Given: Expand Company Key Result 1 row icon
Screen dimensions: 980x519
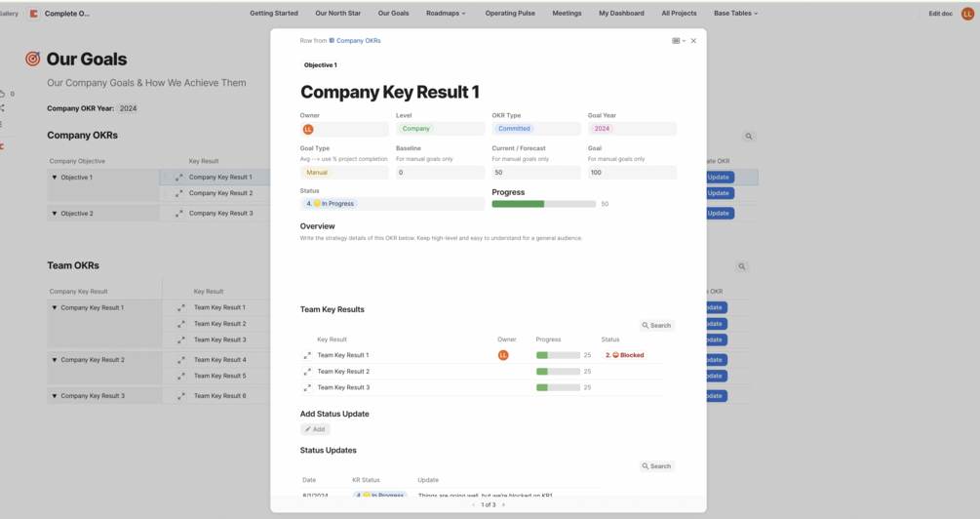Looking at the screenshot, I should pyautogui.click(x=178, y=178).
